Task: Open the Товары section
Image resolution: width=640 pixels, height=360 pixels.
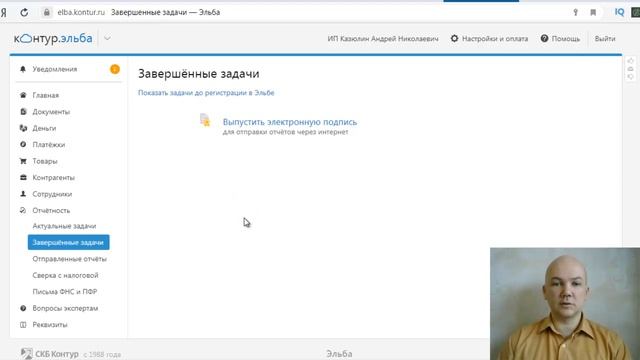Action: click(45, 161)
